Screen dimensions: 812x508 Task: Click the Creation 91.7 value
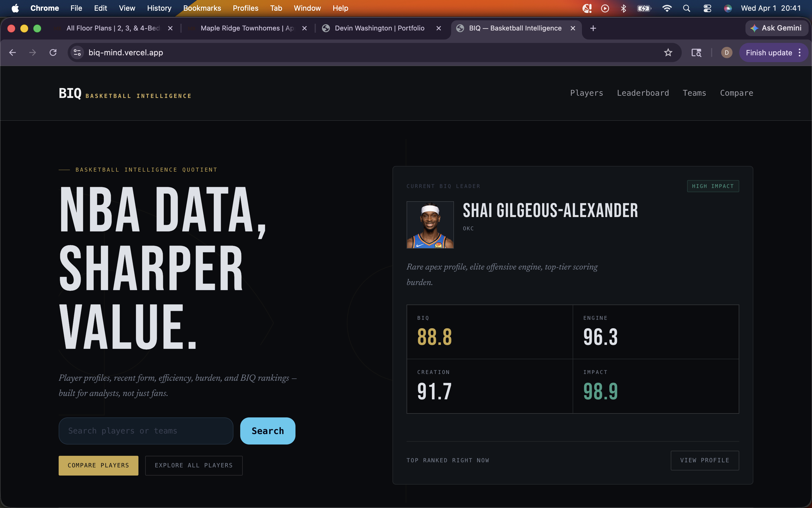[x=434, y=391]
